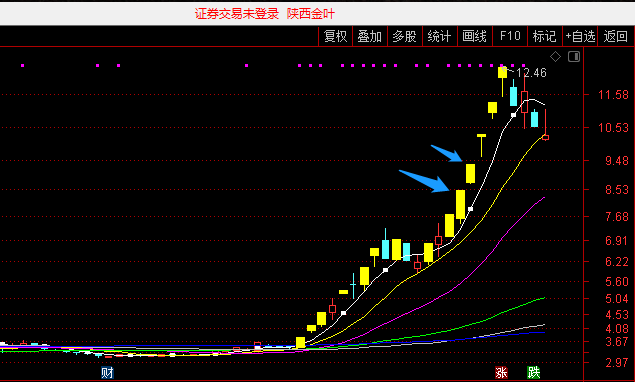The image size is (635, 382).
Task: Select the lower blue arrow annotation
Action: (424, 181)
